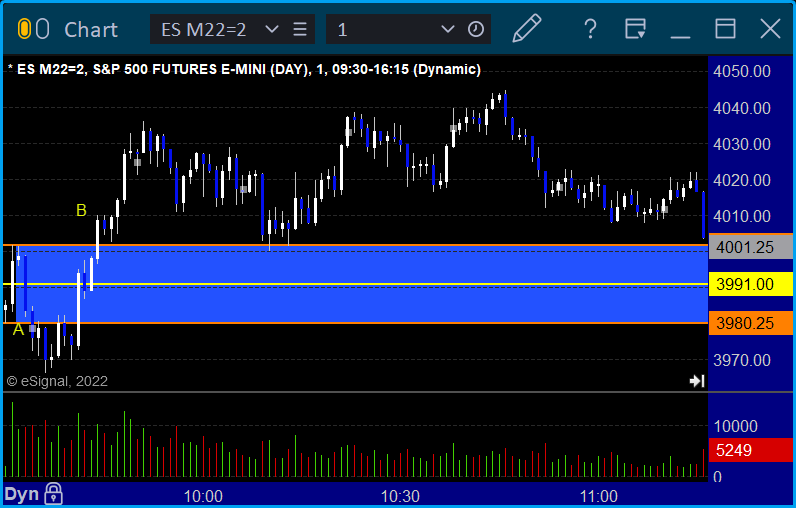Select the yellow 3991.00 price label
The width and height of the screenshot is (796, 508).
coord(750,284)
